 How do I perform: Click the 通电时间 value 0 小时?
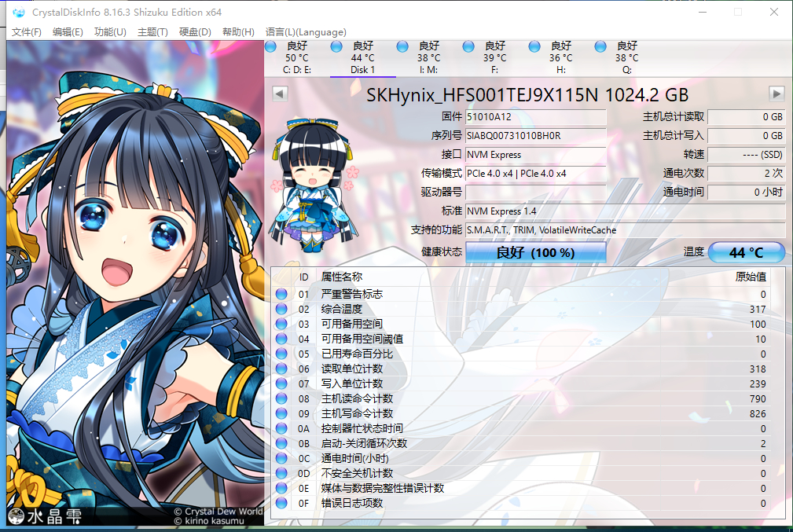[x=747, y=193]
